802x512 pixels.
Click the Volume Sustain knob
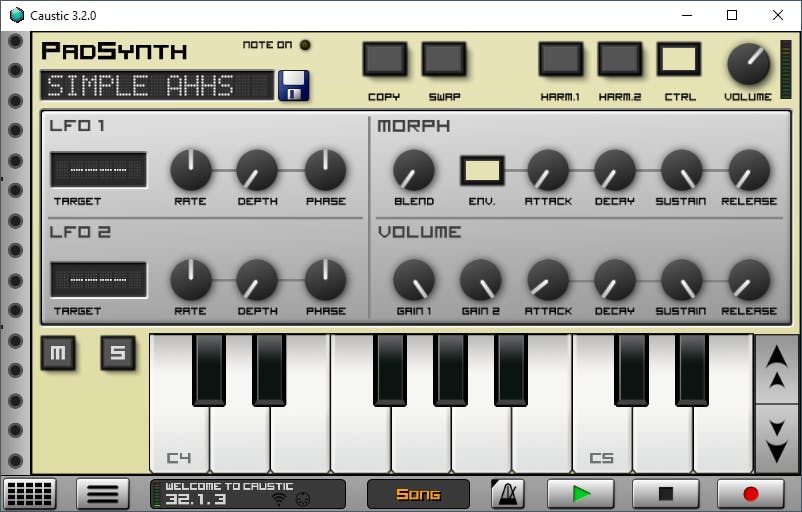pos(682,280)
